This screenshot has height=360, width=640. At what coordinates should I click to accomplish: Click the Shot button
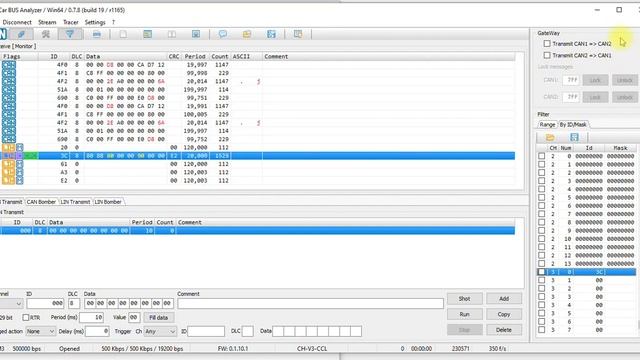[464, 299]
